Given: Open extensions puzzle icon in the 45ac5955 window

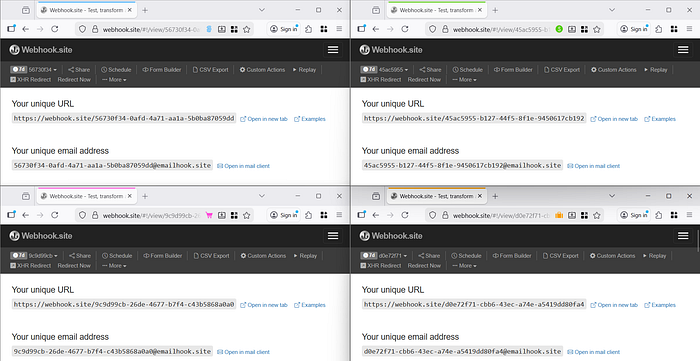Looking at the screenshot, I should pos(658,29).
